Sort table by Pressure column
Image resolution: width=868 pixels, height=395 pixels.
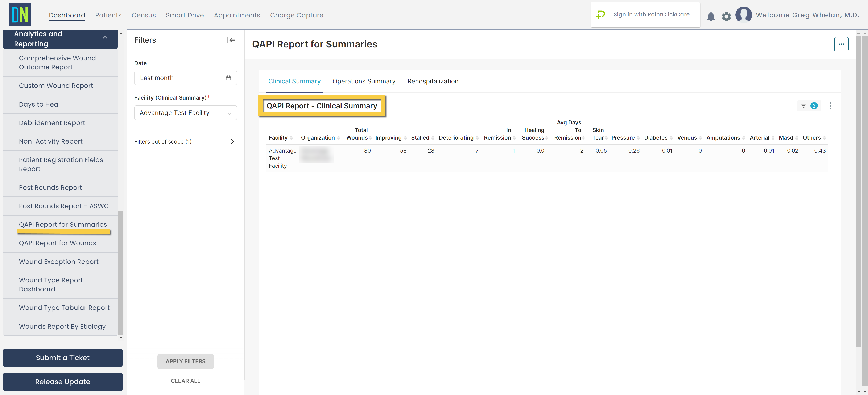click(638, 138)
